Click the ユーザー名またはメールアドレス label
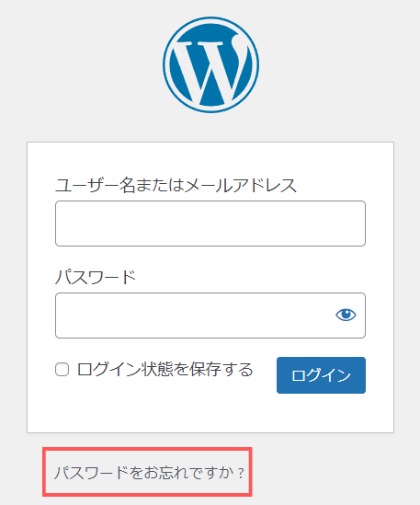Screen dimensions: 420x505 (x=176, y=186)
